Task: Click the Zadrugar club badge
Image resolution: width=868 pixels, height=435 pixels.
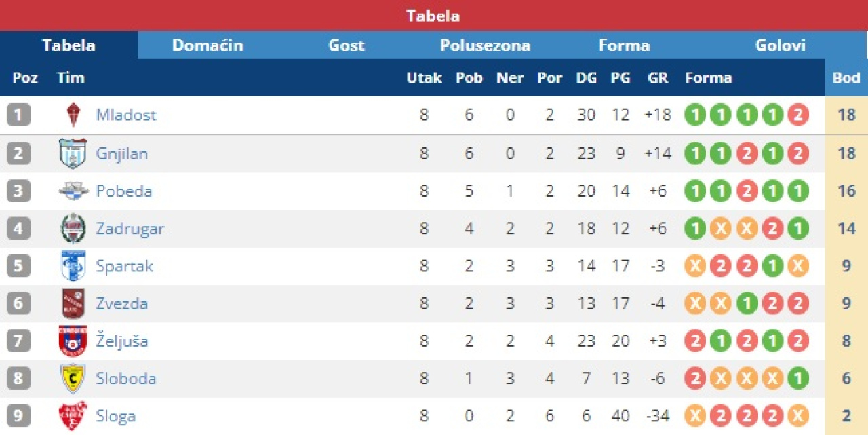Action: point(73,229)
